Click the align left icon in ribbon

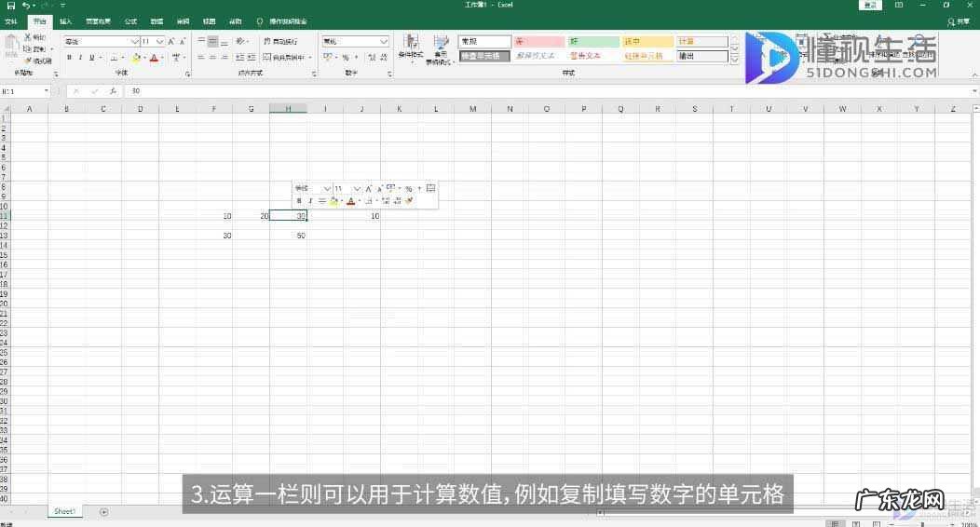(201, 58)
